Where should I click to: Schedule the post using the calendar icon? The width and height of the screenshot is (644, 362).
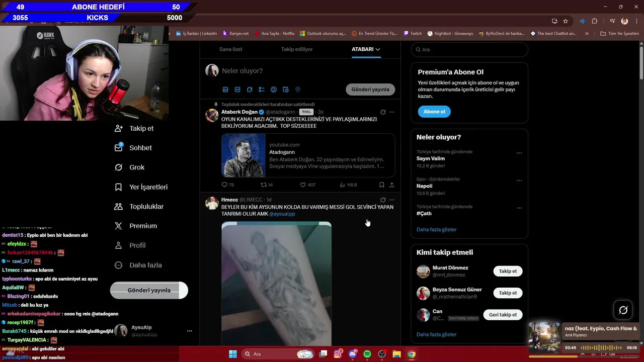point(286,89)
